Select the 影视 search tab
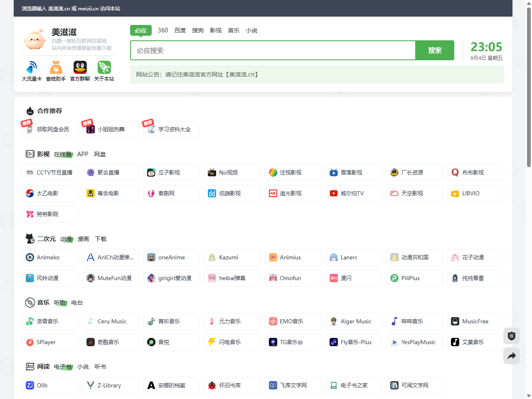This screenshot has height=399, width=532. (x=216, y=30)
